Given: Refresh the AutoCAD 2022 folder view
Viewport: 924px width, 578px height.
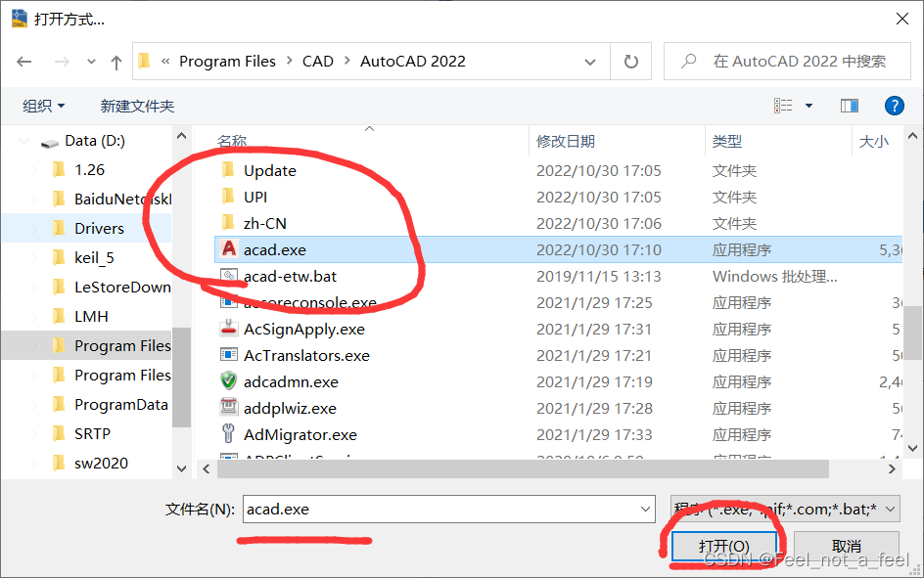Looking at the screenshot, I should [631, 62].
